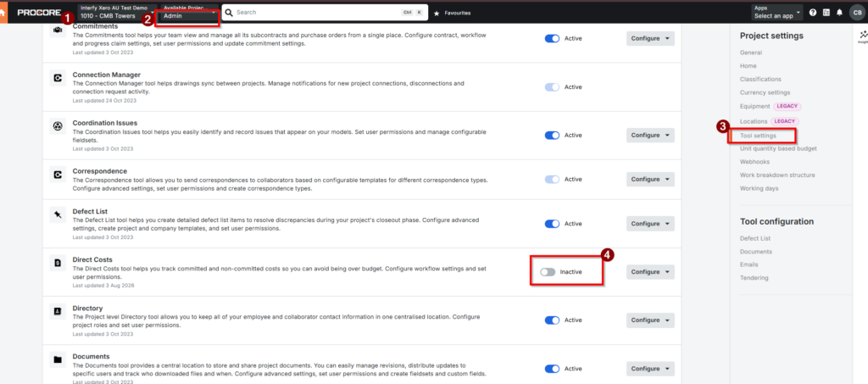Open Work breakdown structure settings
This screenshot has width=868, height=384.
[x=777, y=175]
